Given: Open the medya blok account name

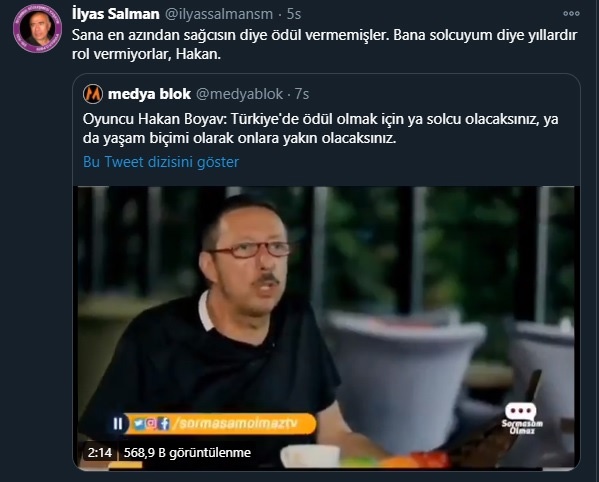Looking at the screenshot, I should 149,94.
